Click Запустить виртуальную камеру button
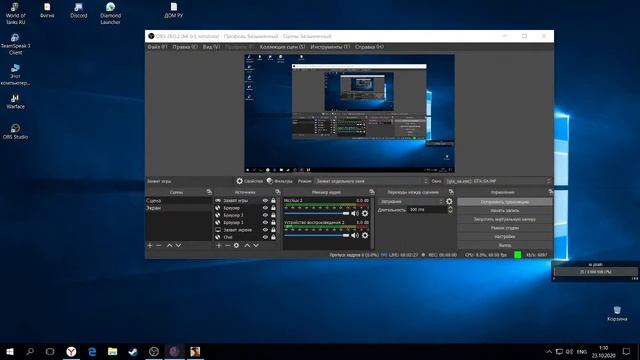 tap(504, 219)
